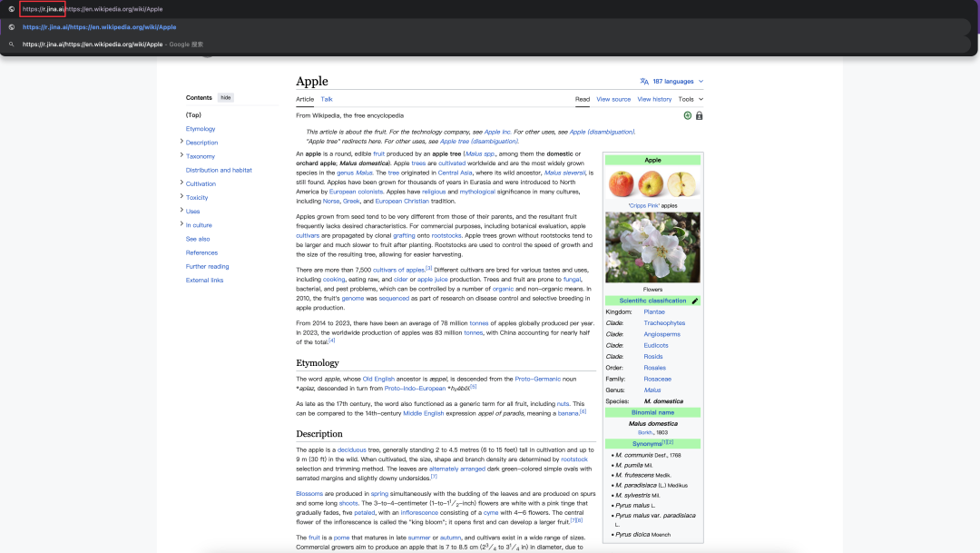This screenshot has height=553, width=980.
Task: Select Etymology in the Contents sidebar
Action: pyautogui.click(x=201, y=128)
